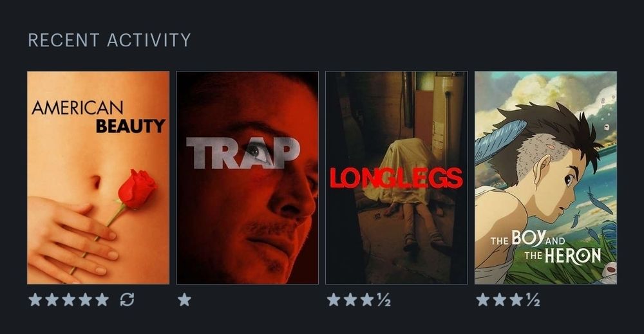Click the red LONGLEGS title text
Viewport: 644px width, 334px height.
(x=396, y=178)
